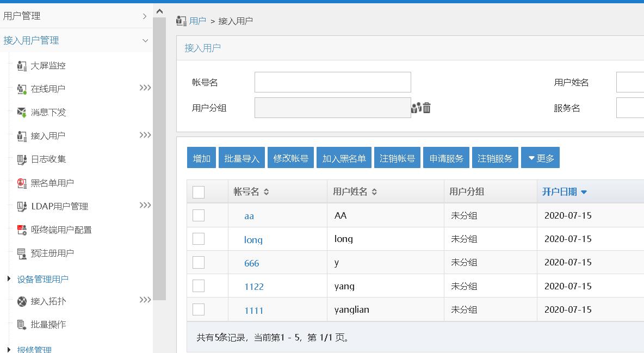Open the 更多 dropdown button
The image size is (644, 353).
540,158
